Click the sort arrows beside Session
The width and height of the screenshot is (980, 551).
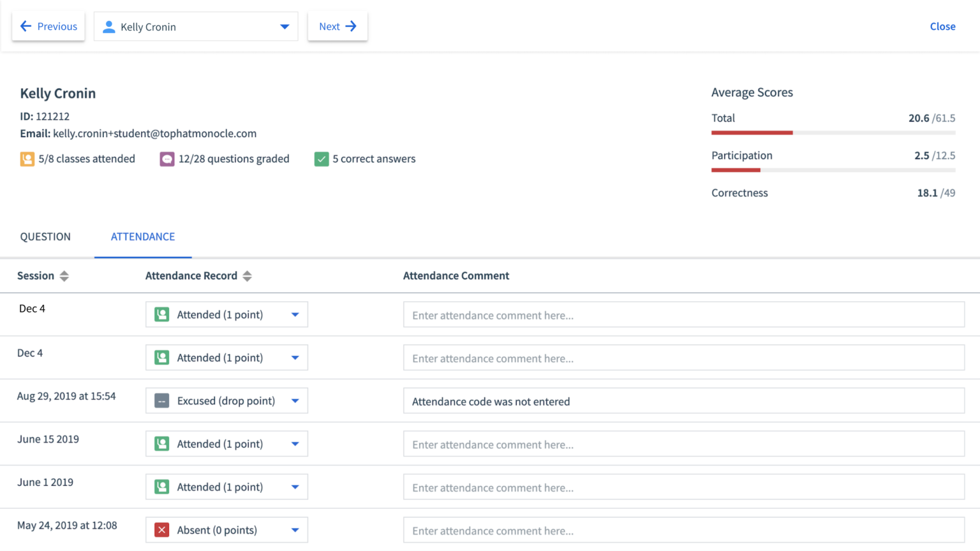(64, 276)
